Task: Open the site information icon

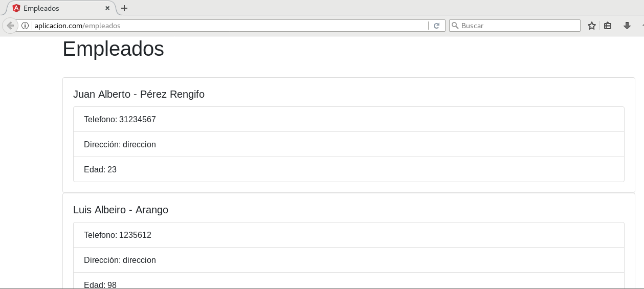Action: [x=25, y=26]
